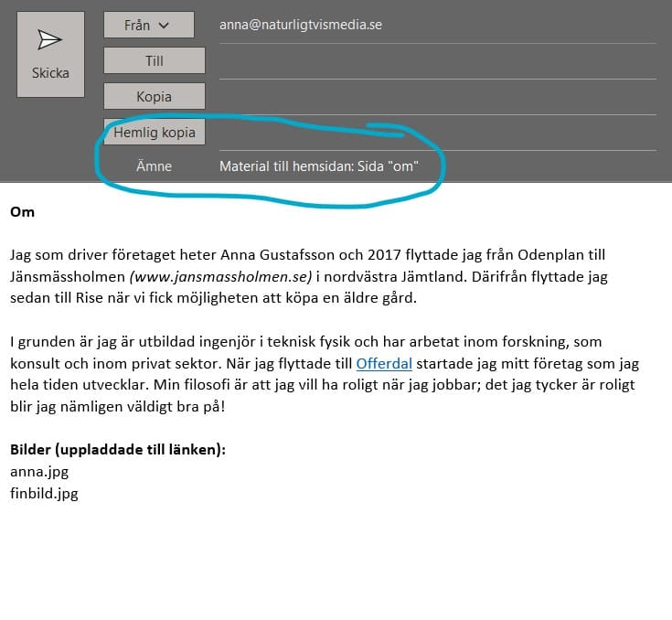Click the finbild.jpg file name
The height and width of the screenshot is (620, 672).
tap(44, 494)
